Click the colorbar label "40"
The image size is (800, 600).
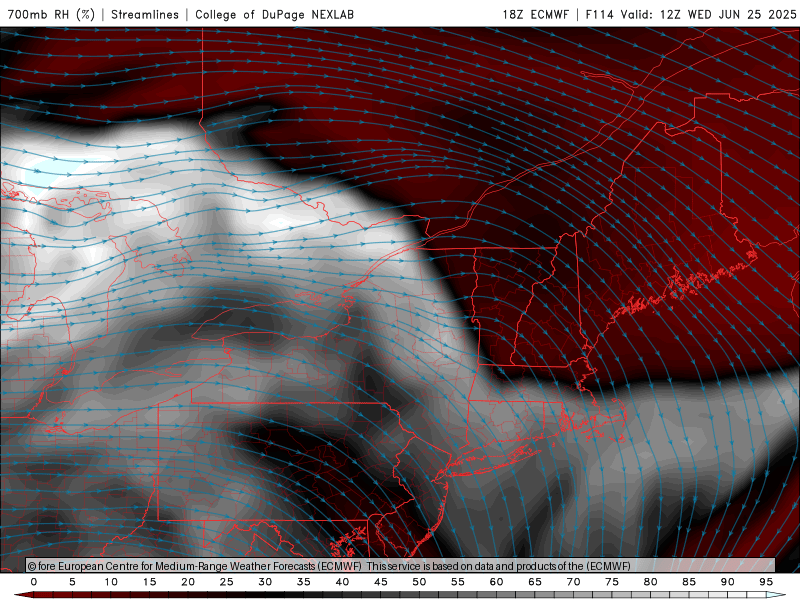(342, 582)
